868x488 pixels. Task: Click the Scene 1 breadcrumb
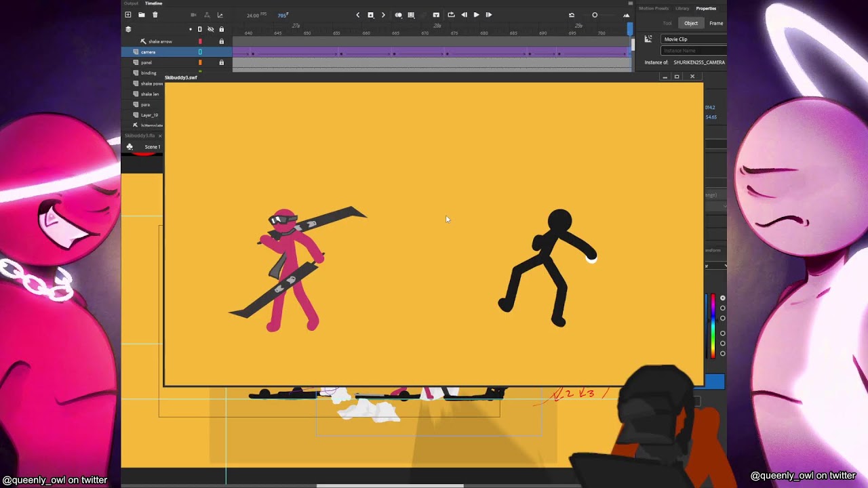pos(152,147)
